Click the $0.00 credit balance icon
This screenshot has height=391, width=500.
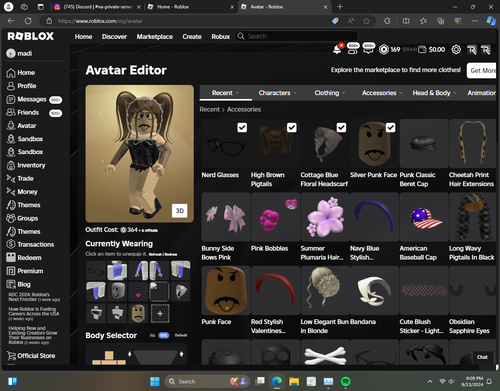(422, 50)
